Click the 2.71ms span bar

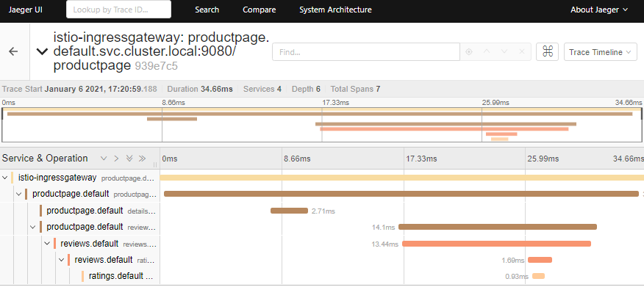pyautogui.click(x=289, y=211)
